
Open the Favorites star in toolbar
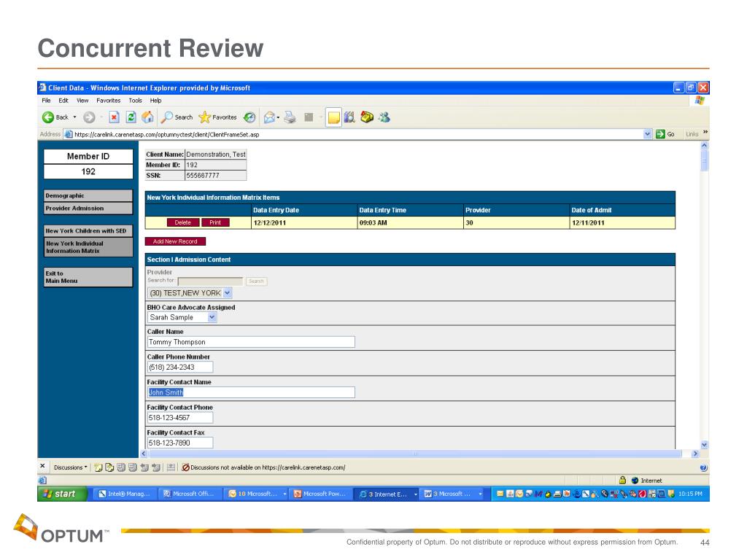205,117
